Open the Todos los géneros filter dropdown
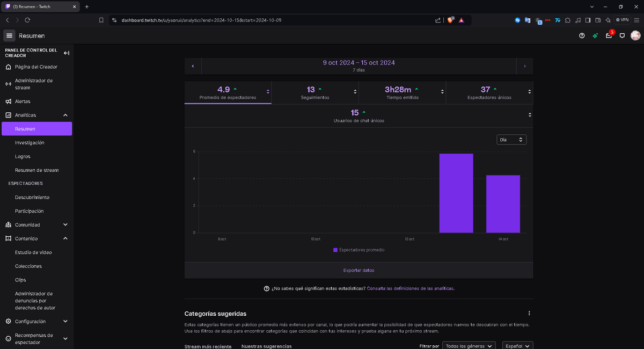Viewport: 644px width, 349px height. click(x=469, y=346)
